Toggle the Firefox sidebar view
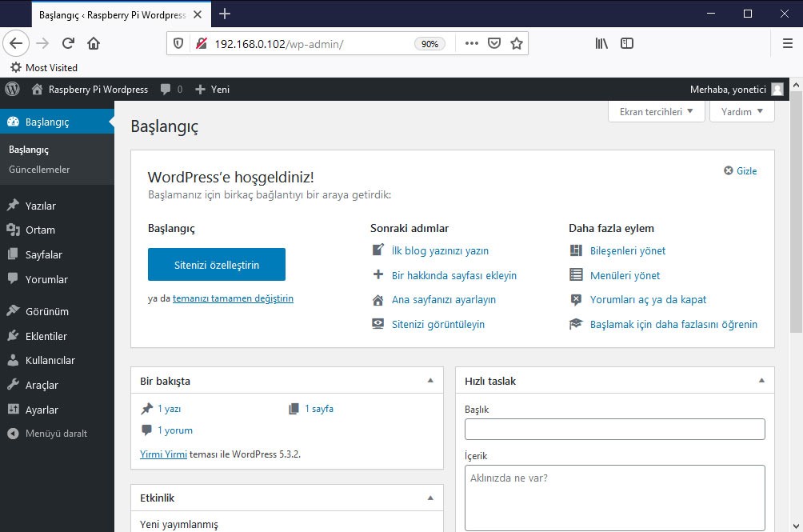 point(627,43)
